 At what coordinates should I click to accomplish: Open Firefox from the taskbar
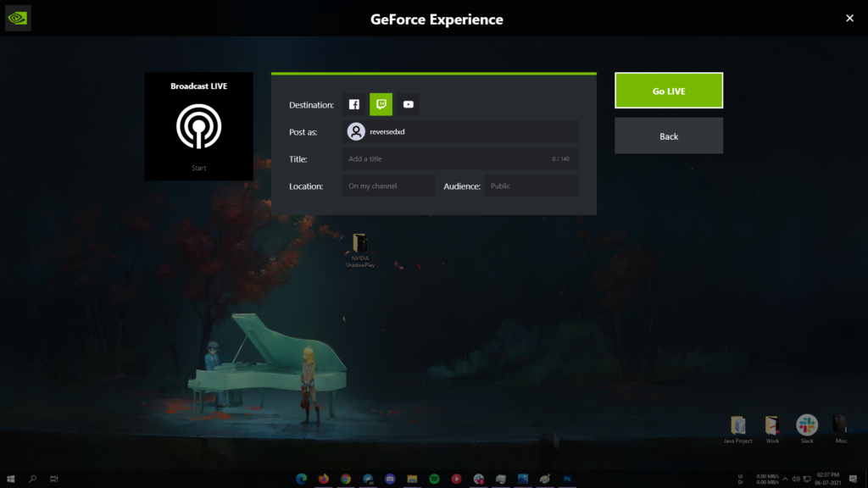[324, 479]
